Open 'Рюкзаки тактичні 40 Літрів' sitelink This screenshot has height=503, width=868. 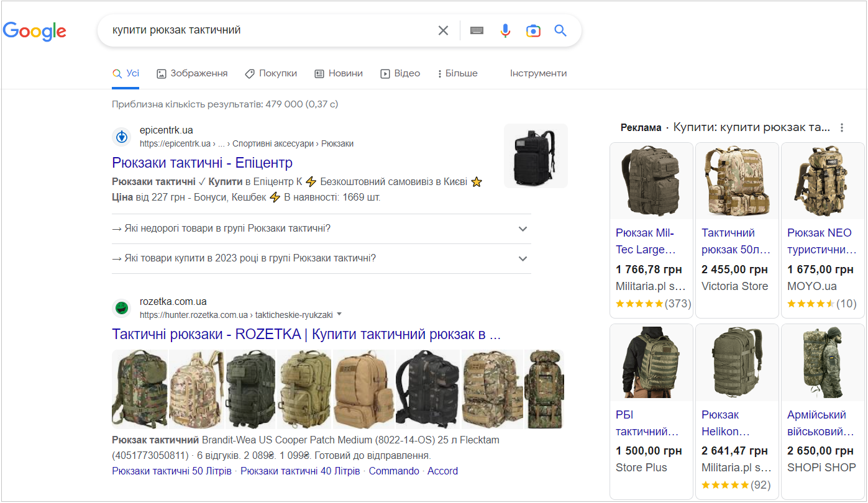click(300, 471)
